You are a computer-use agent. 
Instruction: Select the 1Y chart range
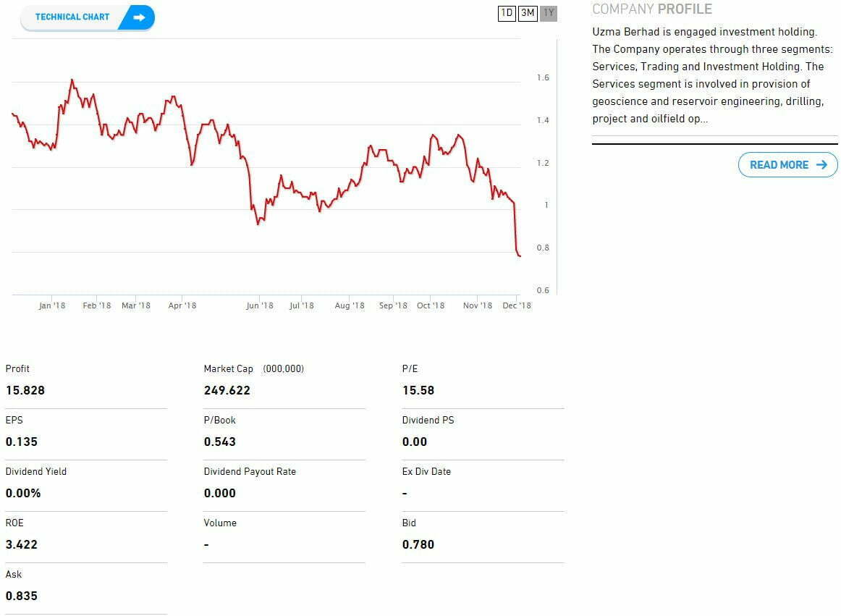coord(549,13)
